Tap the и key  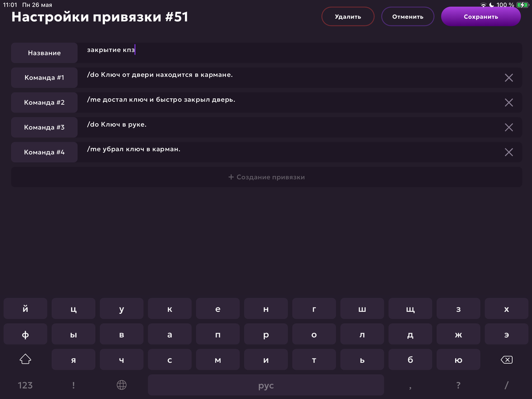pos(266,360)
